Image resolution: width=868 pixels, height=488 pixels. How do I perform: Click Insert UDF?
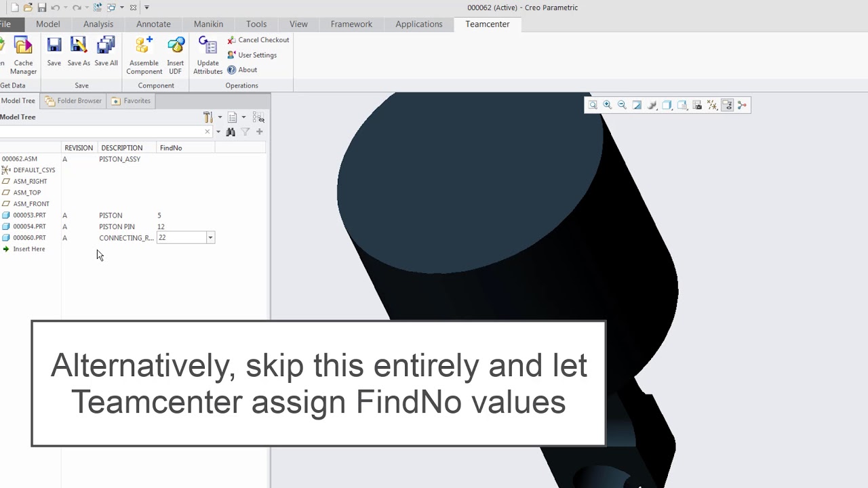176,56
